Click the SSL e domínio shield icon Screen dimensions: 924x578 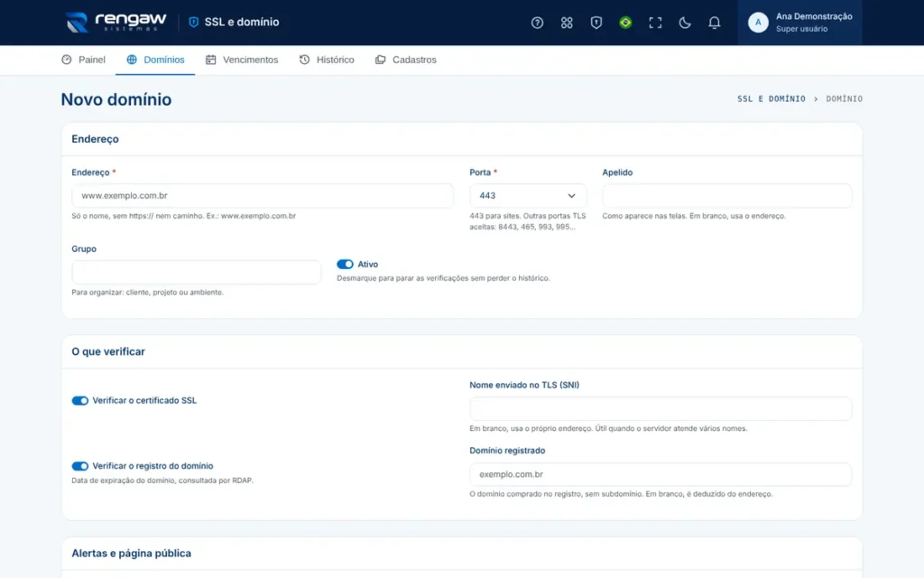193,22
